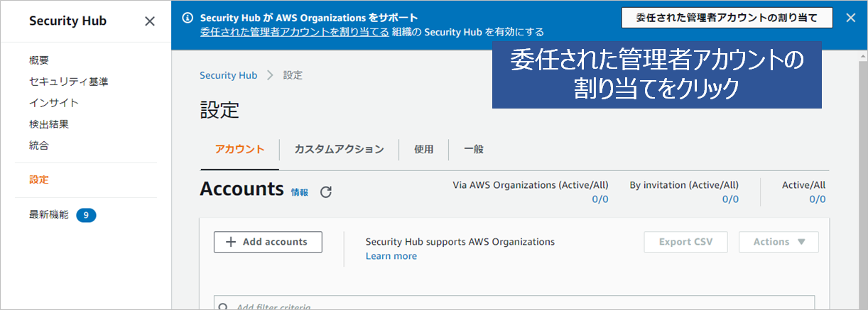Click the info icon in the banner

(x=188, y=18)
